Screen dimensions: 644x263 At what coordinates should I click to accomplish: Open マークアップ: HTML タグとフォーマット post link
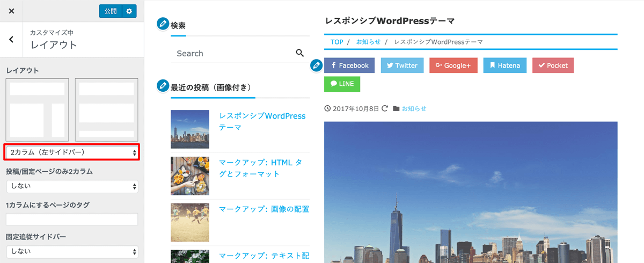(x=260, y=168)
